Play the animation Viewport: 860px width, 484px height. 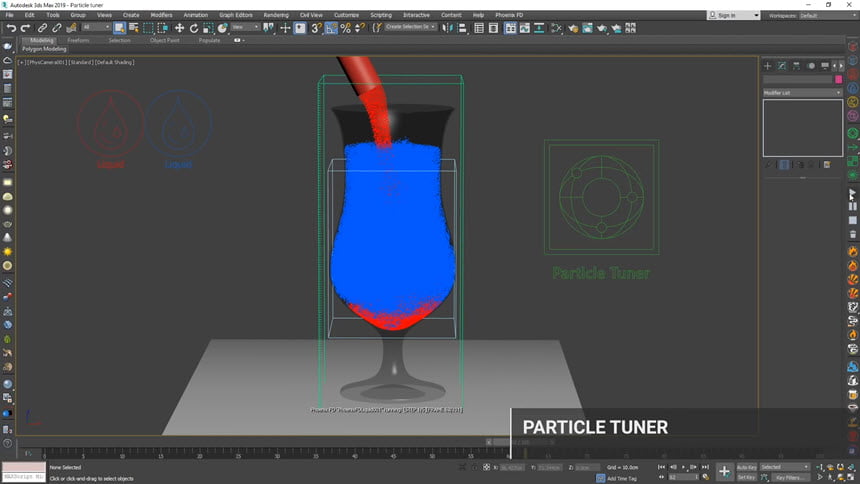(683, 467)
